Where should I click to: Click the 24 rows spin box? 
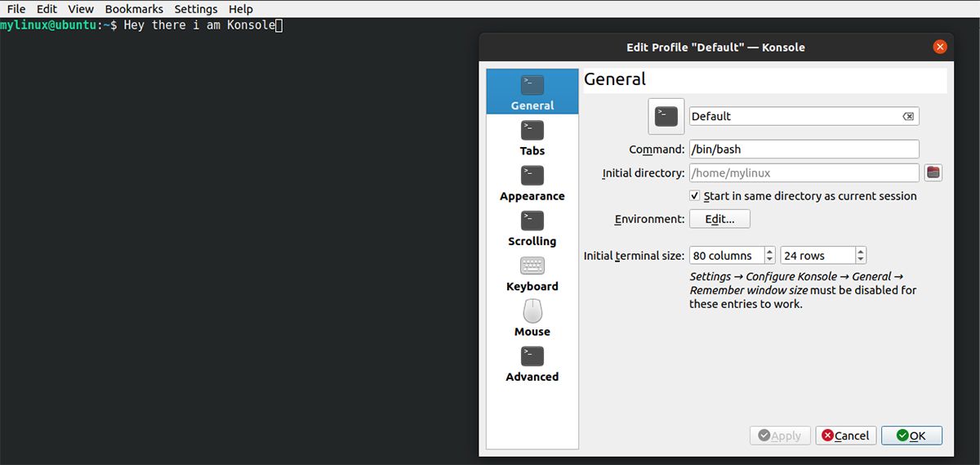823,256
